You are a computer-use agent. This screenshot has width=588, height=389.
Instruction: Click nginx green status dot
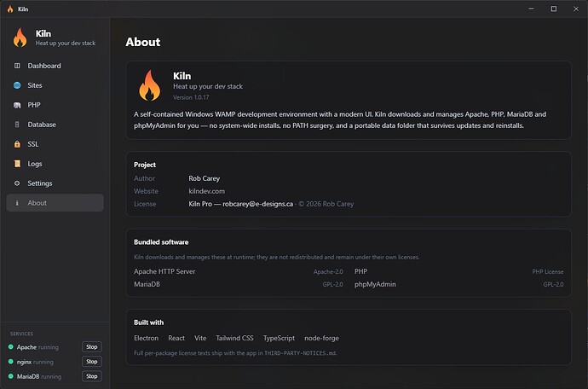(x=10, y=362)
